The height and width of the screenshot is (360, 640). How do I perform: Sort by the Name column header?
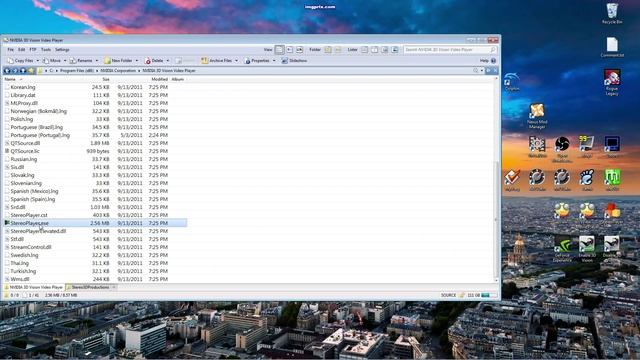point(10,79)
